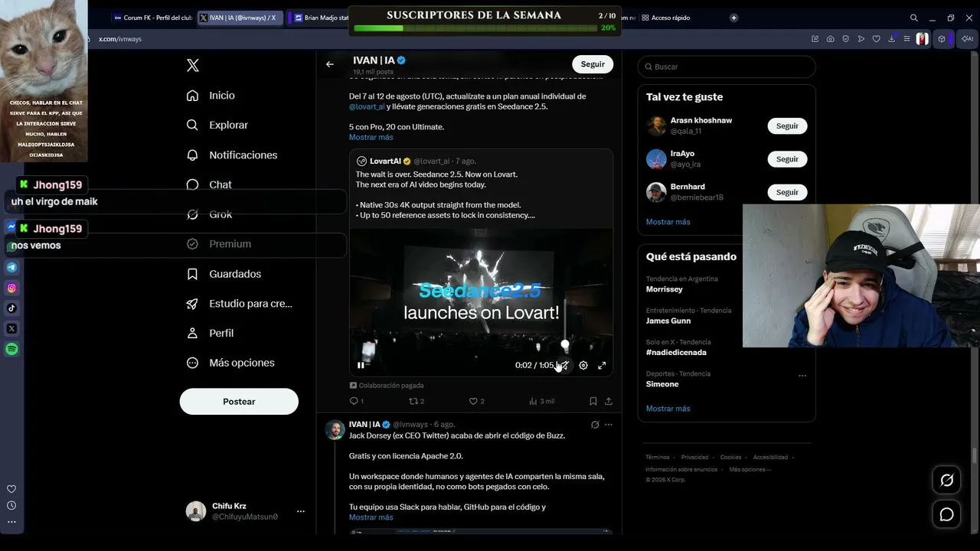Go back with the arrow beside IVAN | IA

click(330, 64)
